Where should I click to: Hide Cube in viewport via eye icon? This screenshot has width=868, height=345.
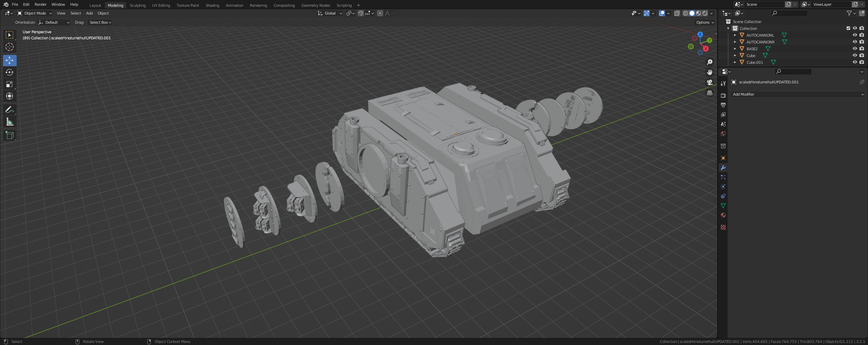pyautogui.click(x=855, y=55)
